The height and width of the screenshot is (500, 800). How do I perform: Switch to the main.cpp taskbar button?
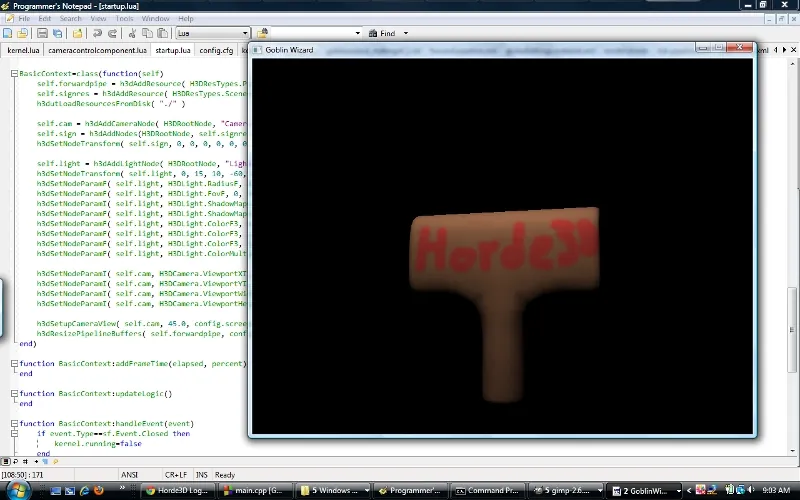click(255, 491)
